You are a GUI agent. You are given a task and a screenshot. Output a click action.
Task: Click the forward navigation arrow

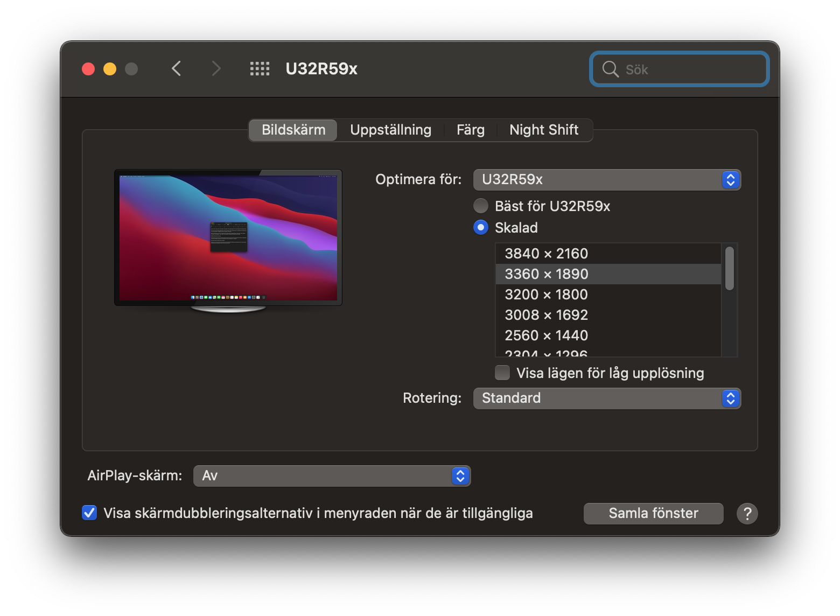coord(215,68)
